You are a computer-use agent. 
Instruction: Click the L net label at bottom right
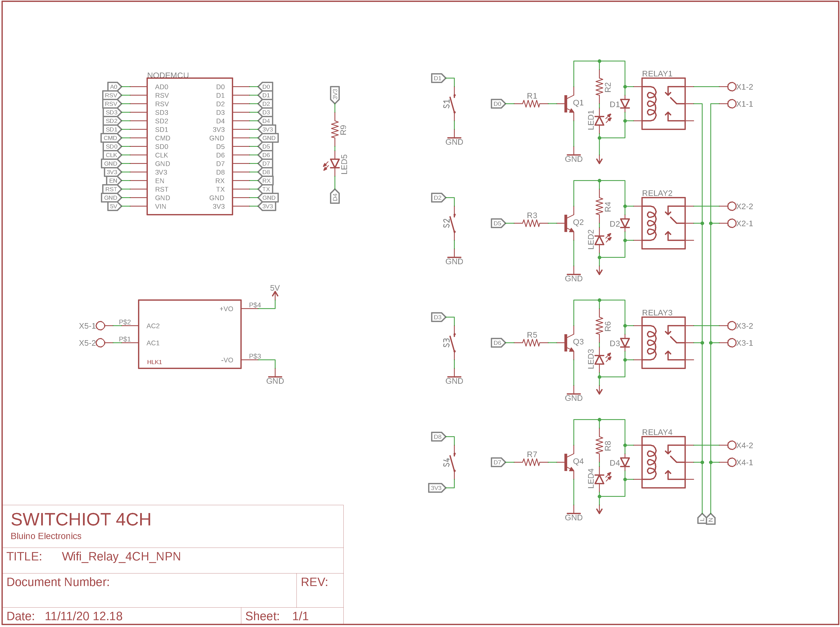[702, 519]
